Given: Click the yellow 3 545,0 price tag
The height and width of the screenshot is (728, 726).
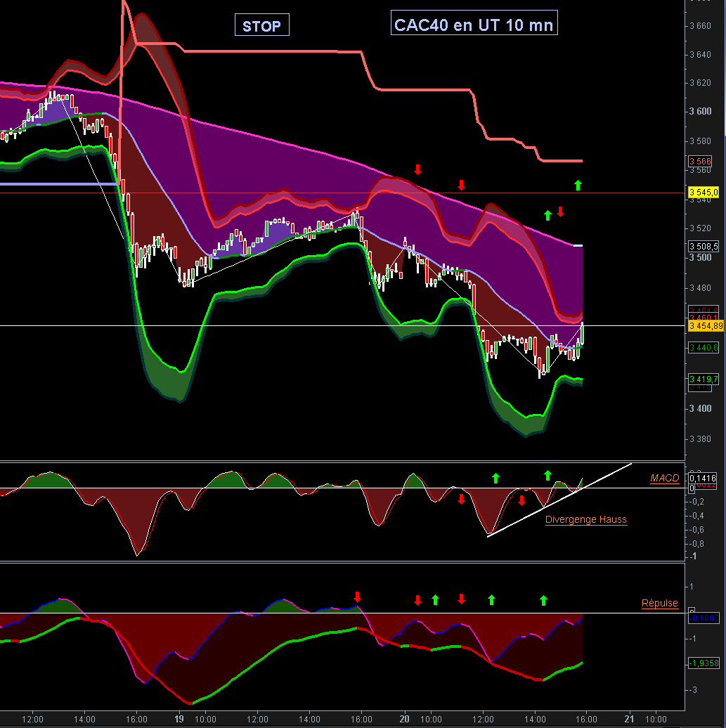Looking at the screenshot, I should click(x=704, y=193).
